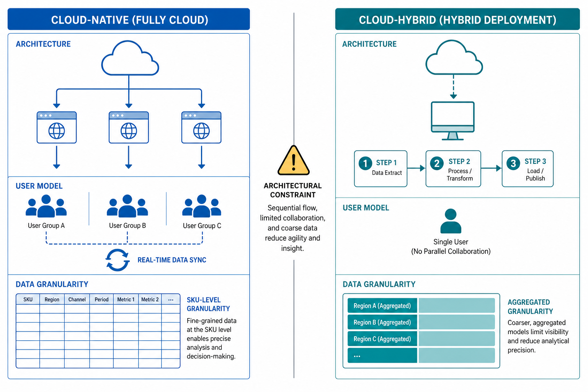Click Cloud-Native USER MODEL section title

tap(39, 186)
